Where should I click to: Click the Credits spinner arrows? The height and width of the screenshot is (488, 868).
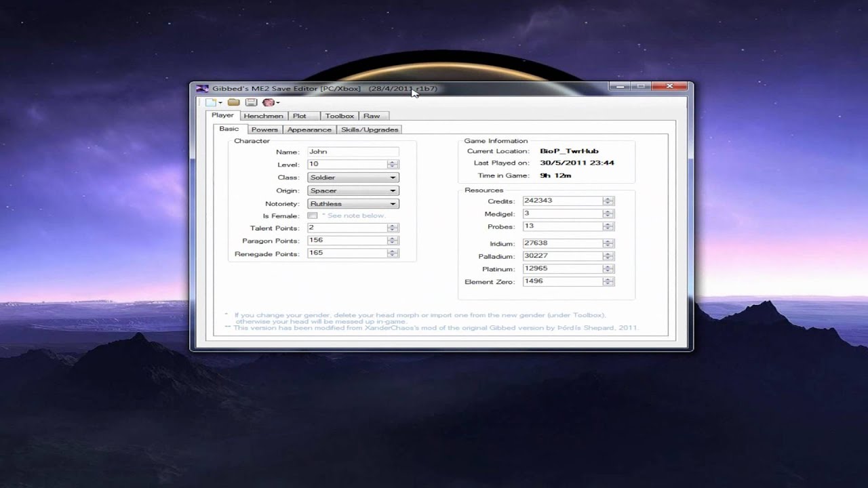[x=608, y=201]
